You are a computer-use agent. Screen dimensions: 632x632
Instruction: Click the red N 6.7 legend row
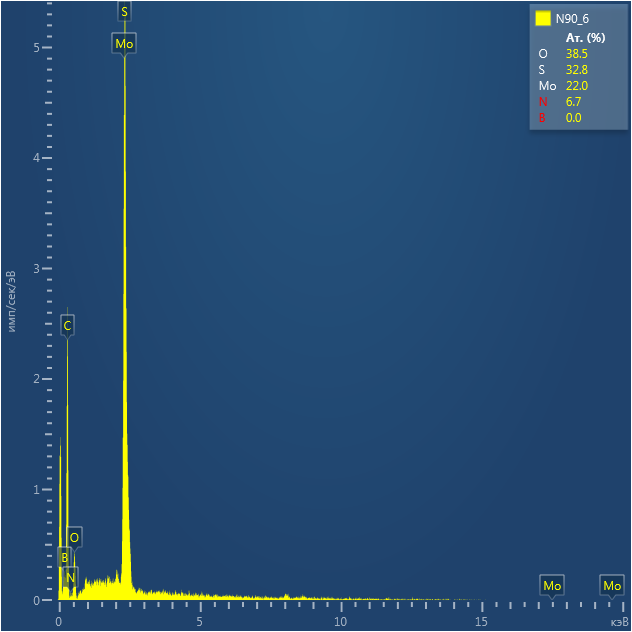[564, 102]
